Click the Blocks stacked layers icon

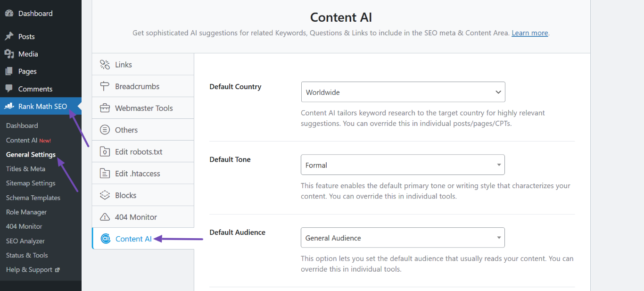coord(105,195)
